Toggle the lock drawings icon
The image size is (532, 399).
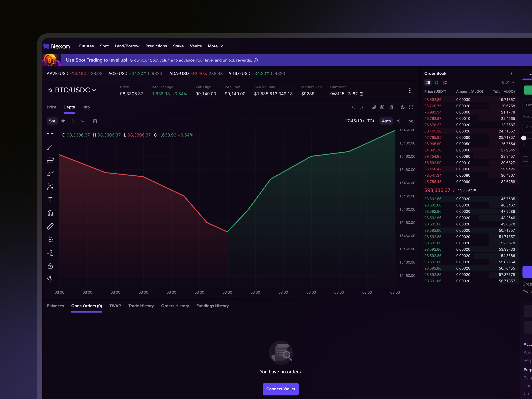(50, 266)
